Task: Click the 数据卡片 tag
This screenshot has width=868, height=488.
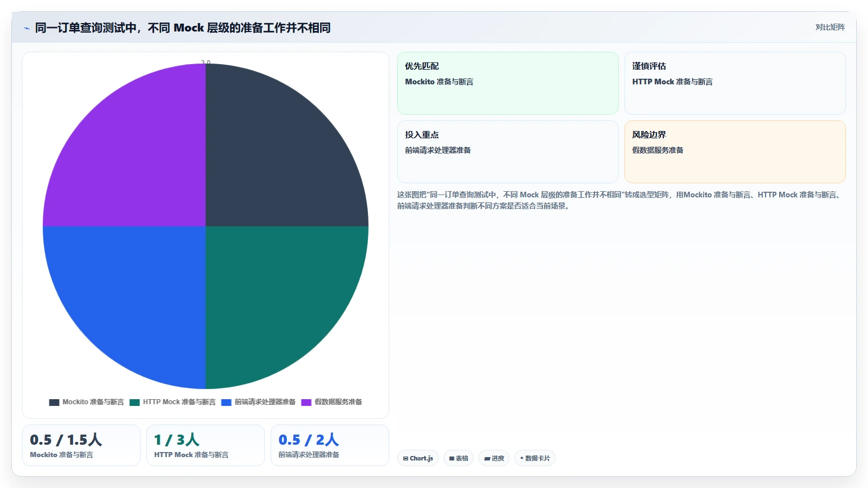Action: tap(535, 458)
